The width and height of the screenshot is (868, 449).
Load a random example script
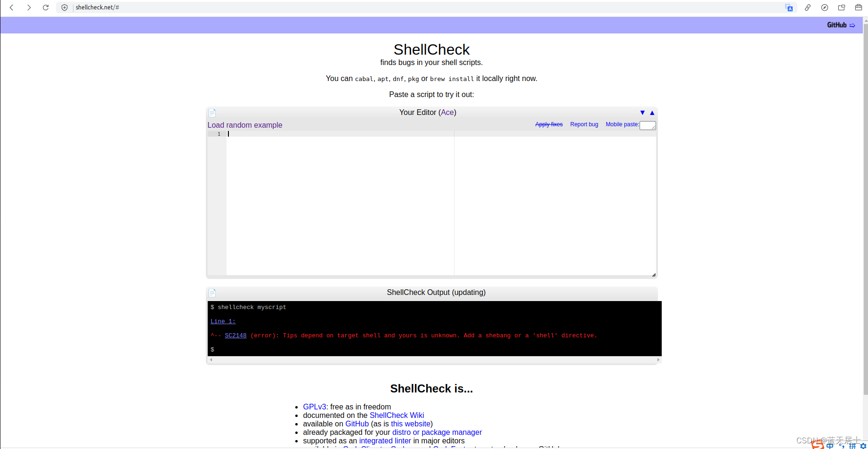coord(245,125)
